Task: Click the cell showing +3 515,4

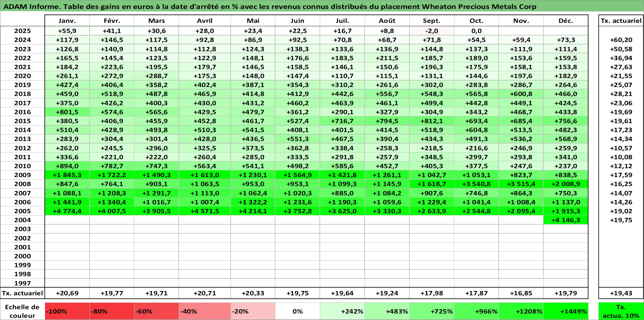Action: pos(521,184)
